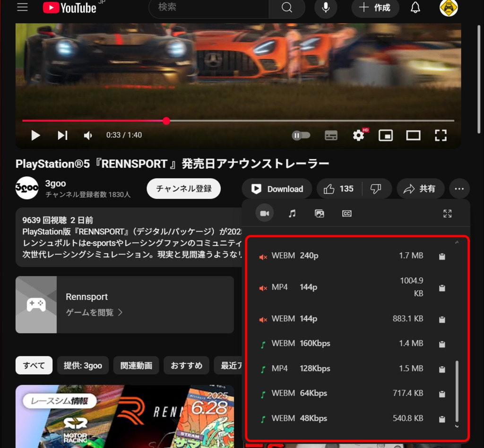Click the download list scroll-down arrow
This screenshot has width=484, height=448.
[x=457, y=426]
